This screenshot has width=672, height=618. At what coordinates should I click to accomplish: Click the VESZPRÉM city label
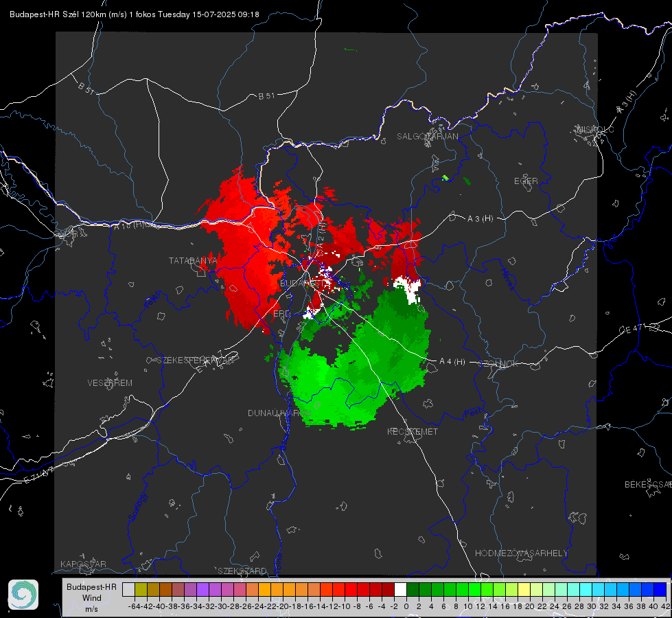[x=110, y=383]
